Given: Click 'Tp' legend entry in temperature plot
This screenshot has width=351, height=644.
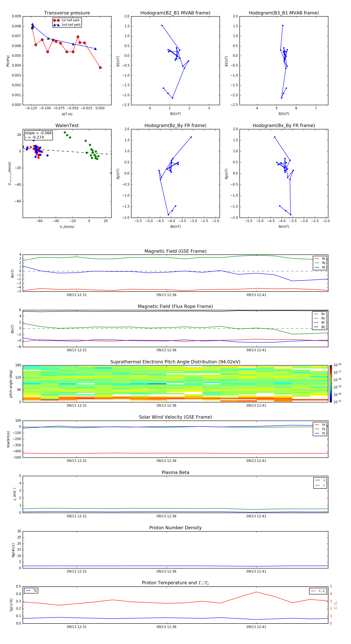Looking at the screenshot, I should [x=31, y=591].
